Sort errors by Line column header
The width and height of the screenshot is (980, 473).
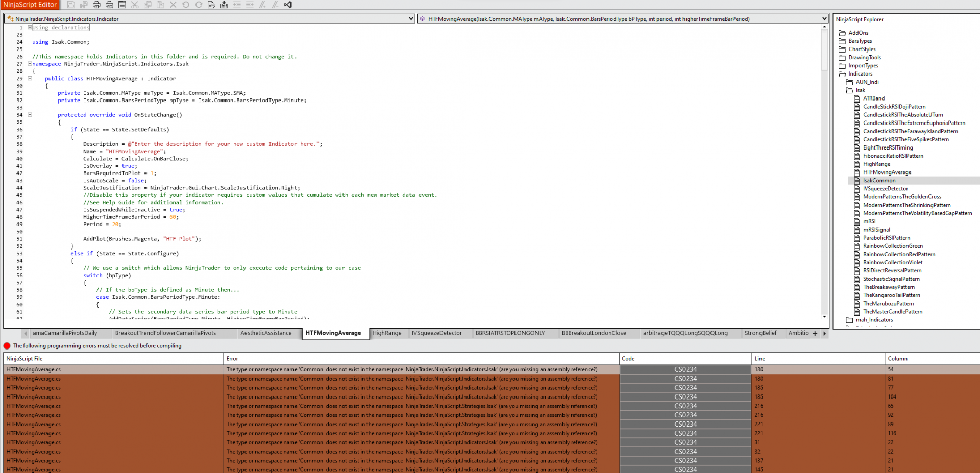coord(818,359)
